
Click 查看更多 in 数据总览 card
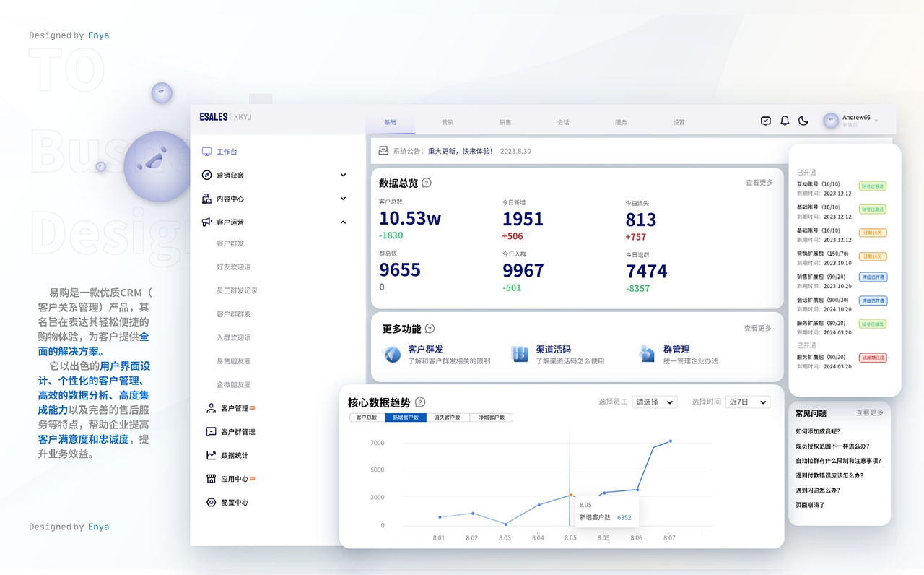point(759,183)
